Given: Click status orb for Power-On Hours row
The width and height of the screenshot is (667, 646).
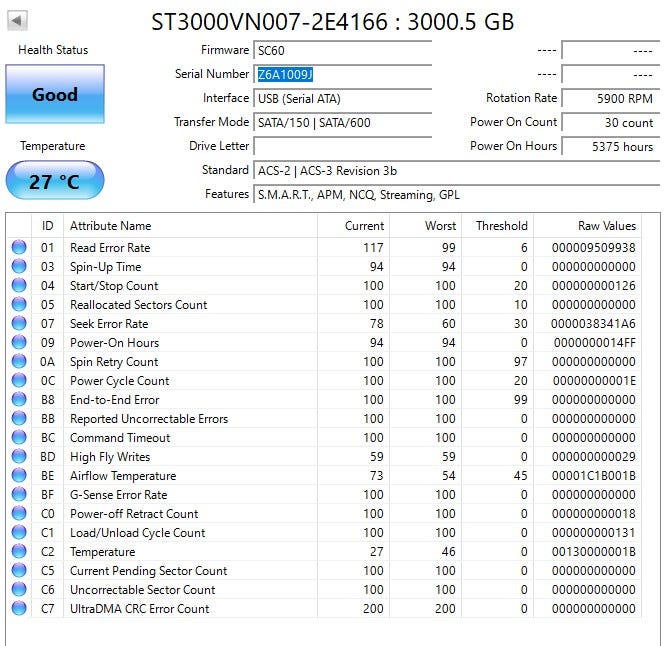Looking at the screenshot, I should click(19, 342).
